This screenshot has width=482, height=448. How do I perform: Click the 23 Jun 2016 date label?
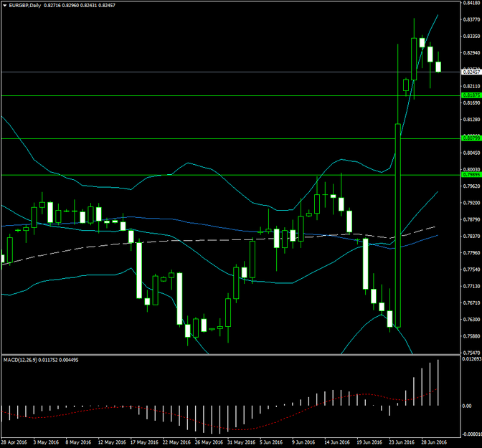tap(401, 443)
